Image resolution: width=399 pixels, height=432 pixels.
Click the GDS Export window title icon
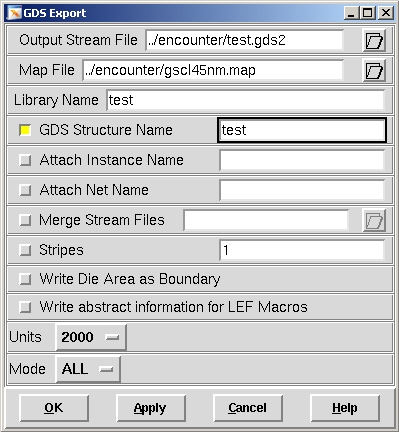point(14,13)
